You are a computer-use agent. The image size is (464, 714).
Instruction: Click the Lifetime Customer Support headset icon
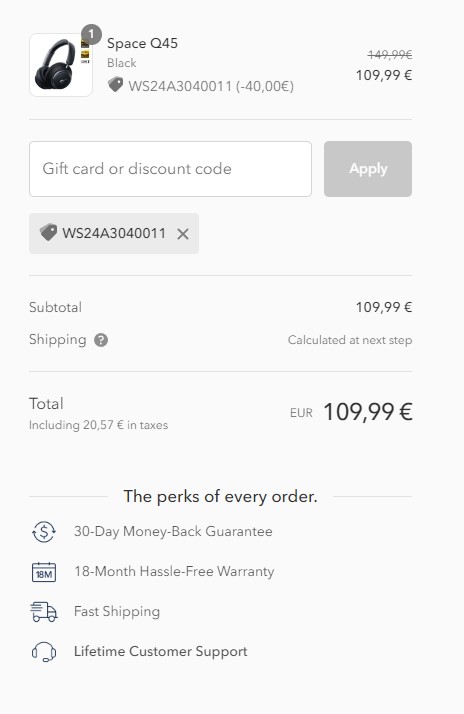click(x=44, y=652)
